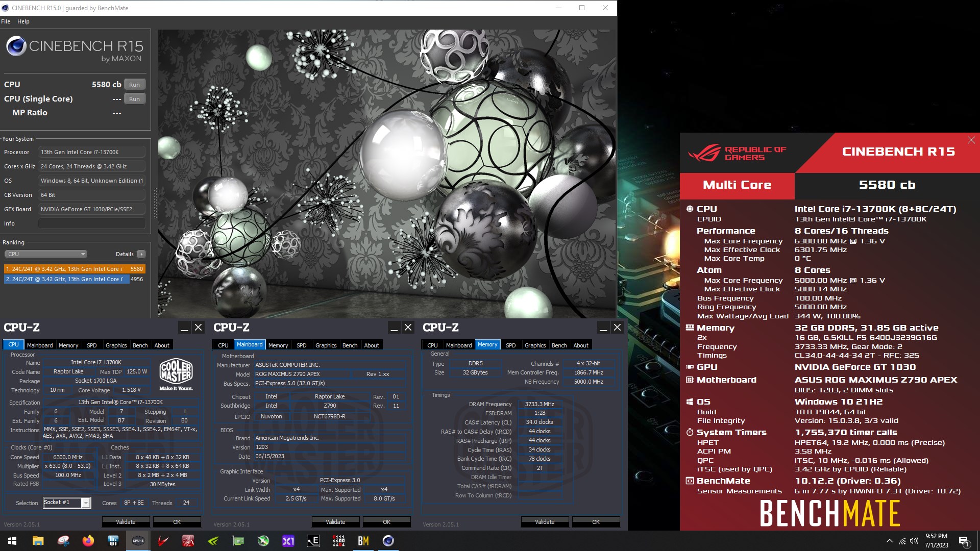Show hidden system tray icons
The width and height of the screenshot is (980, 551).
pos(890,541)
